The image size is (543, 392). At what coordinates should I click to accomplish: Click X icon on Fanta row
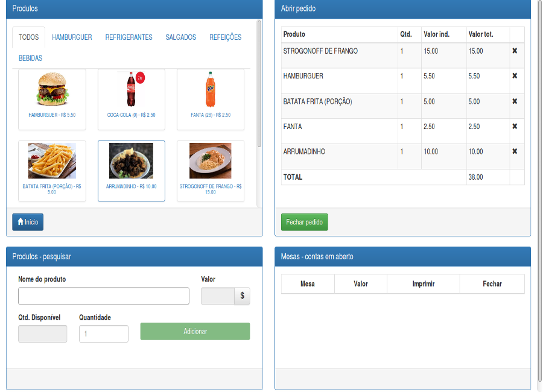click(x=515, y=127)
